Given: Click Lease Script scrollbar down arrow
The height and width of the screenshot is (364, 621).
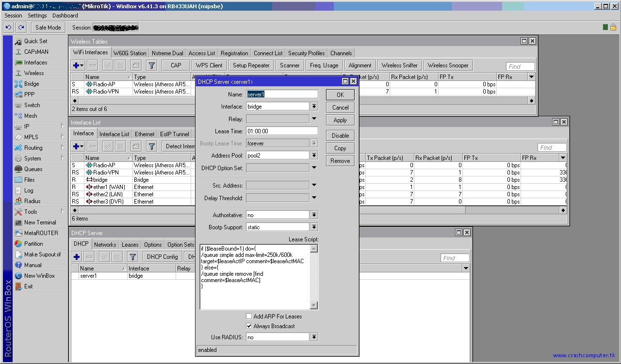Looking at the screenshot, I should 314,305.
